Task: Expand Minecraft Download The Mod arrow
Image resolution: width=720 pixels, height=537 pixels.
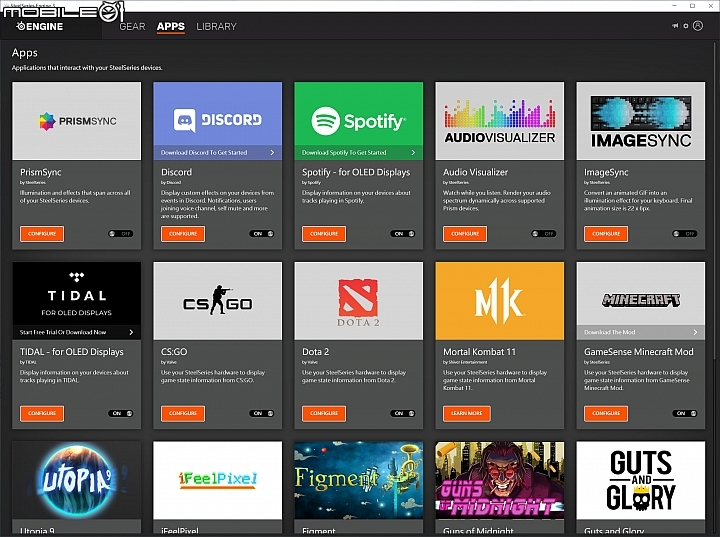Action: [x=695, y=332]
